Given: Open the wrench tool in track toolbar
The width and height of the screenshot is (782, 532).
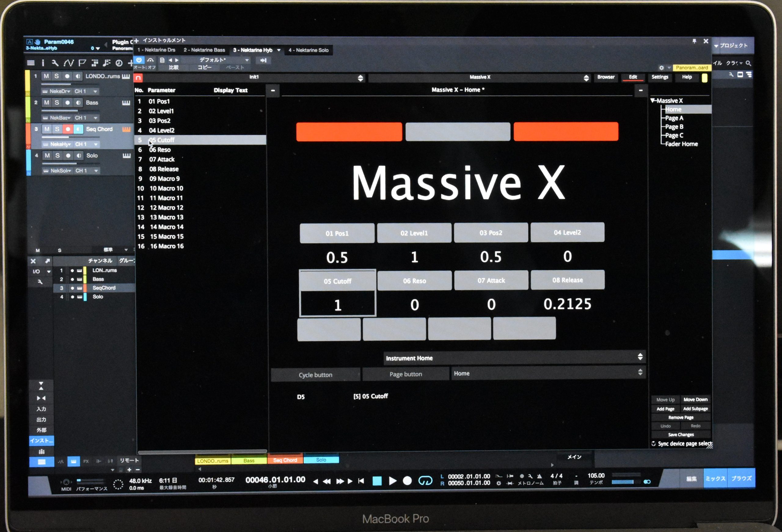Looking at the screenshot, I should coord(55,63).
